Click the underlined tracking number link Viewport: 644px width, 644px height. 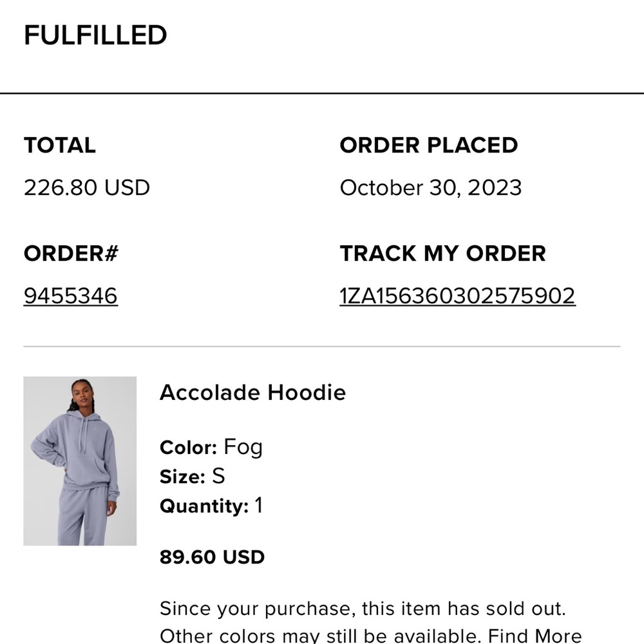point(458,295)
